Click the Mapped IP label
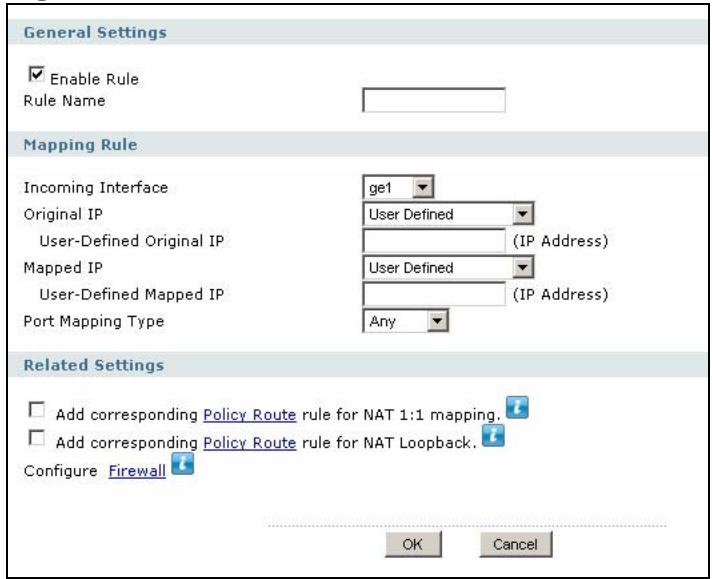 63,268
